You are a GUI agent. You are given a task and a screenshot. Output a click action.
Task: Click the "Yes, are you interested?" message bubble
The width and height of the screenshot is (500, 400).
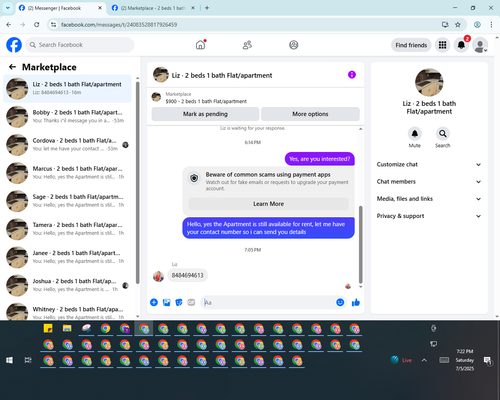click(x=320, y=159)
